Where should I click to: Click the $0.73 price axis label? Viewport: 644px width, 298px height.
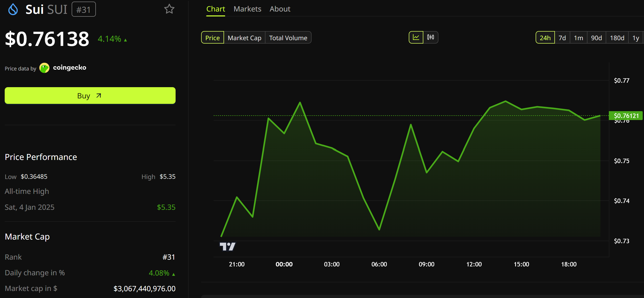(x=622, y=241)
